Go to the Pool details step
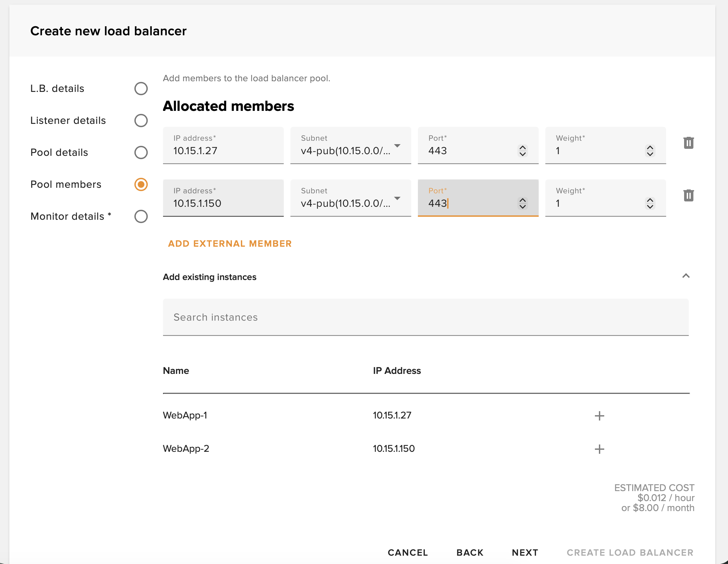Screen dimensions: 728x564 141,152
